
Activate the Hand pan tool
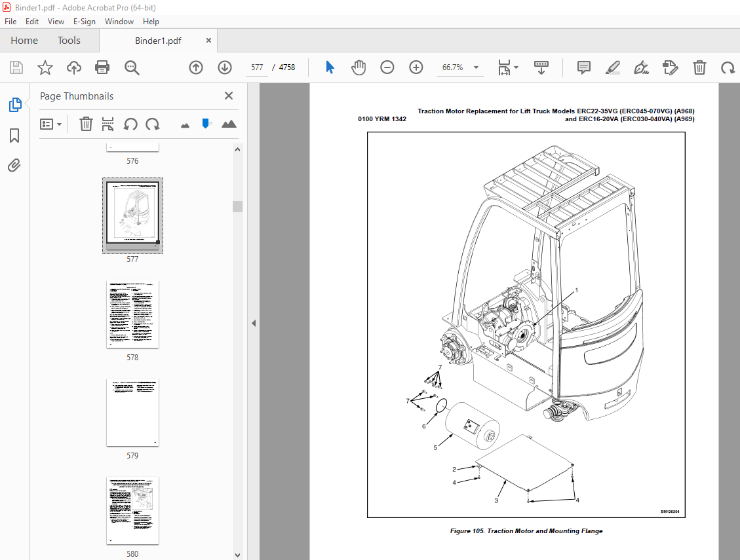pos(358,67)
